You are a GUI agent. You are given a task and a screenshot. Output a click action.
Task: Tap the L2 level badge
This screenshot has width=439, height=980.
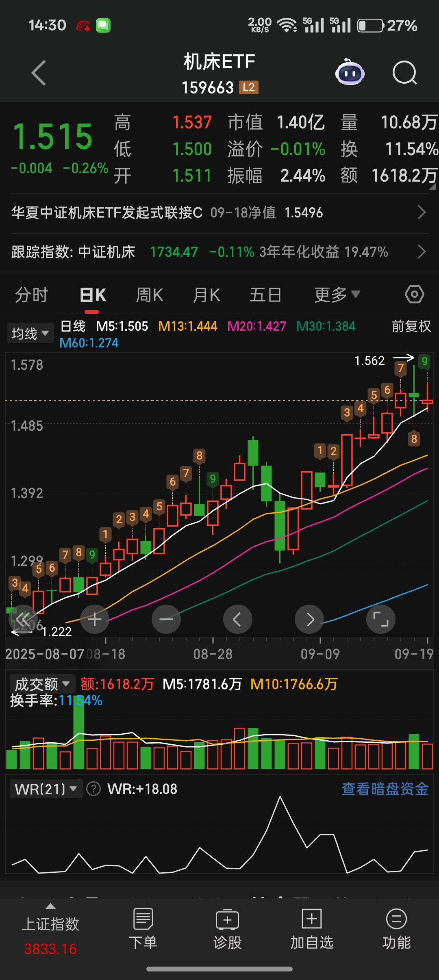point(249,87)
